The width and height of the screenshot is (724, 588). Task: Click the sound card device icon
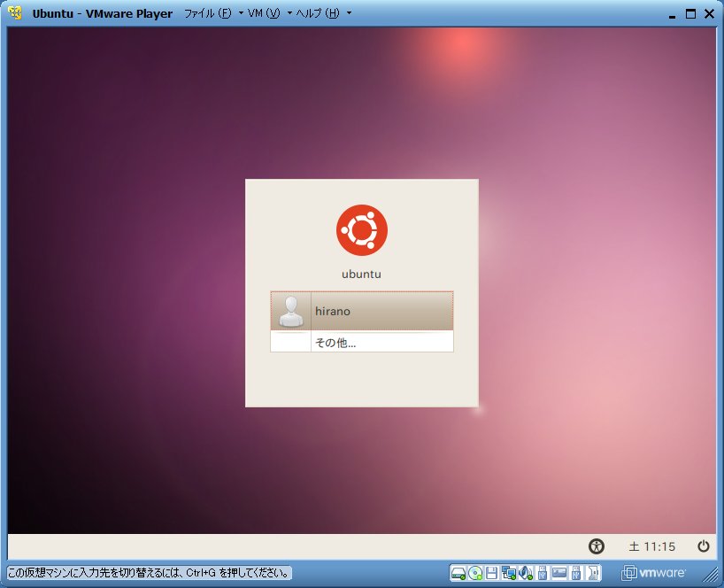click(x=526, y=573)
